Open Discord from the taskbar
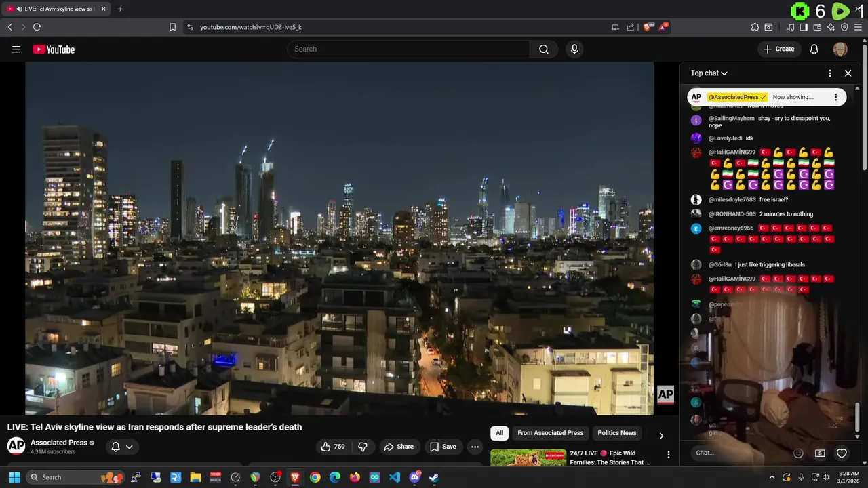The height and width of the screenshot is (488, 868). click(x=414, y=477)
